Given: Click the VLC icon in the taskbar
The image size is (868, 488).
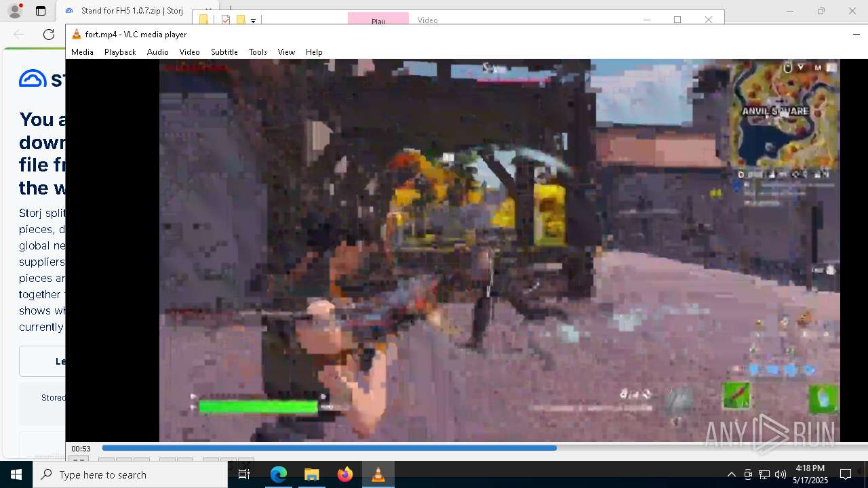Looking at the screenshot, I should 378,474.
